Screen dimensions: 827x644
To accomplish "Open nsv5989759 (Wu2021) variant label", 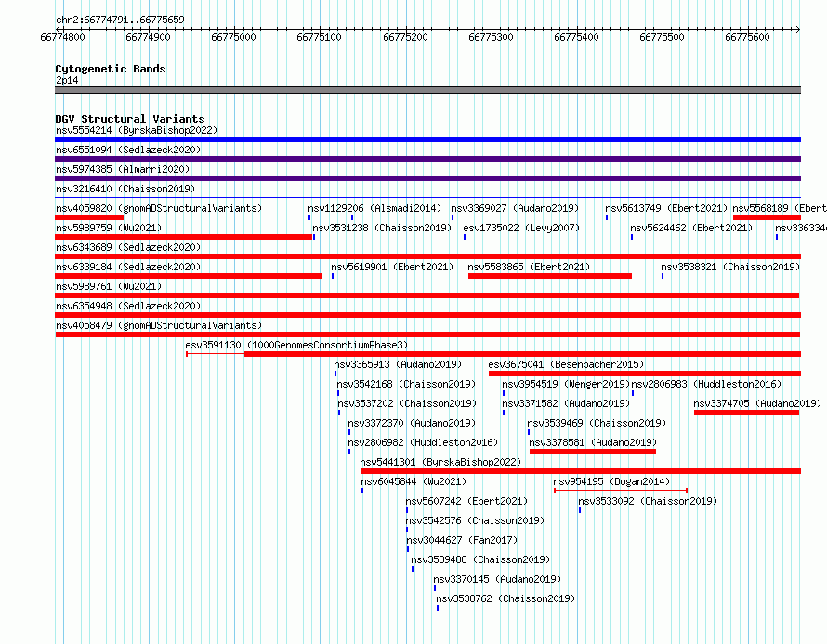I will tap(109, 228).
